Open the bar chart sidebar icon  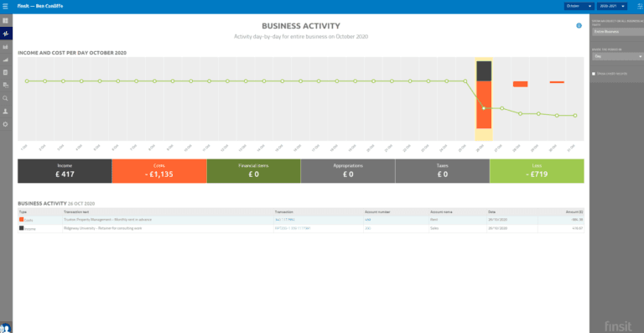pyautogui.click(x=5, y=47)
